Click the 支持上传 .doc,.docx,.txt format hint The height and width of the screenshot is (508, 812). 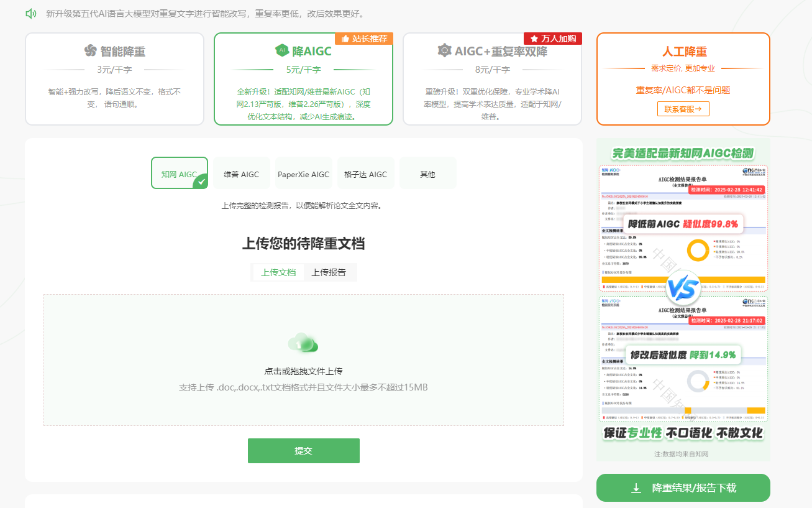(303, 387)
